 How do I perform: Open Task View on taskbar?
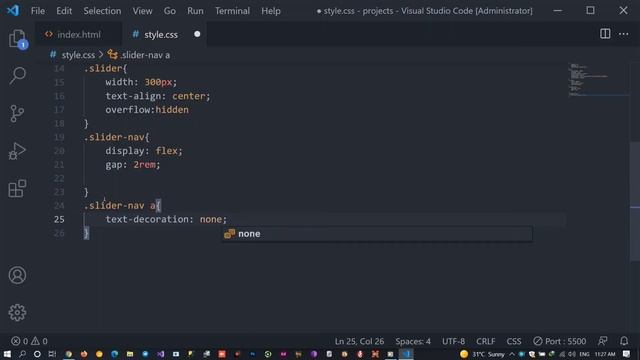coord(52,354)
